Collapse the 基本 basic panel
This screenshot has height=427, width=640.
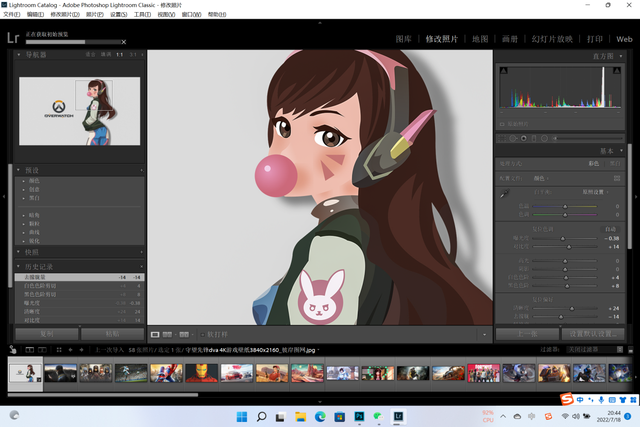[x=621, y=151]
